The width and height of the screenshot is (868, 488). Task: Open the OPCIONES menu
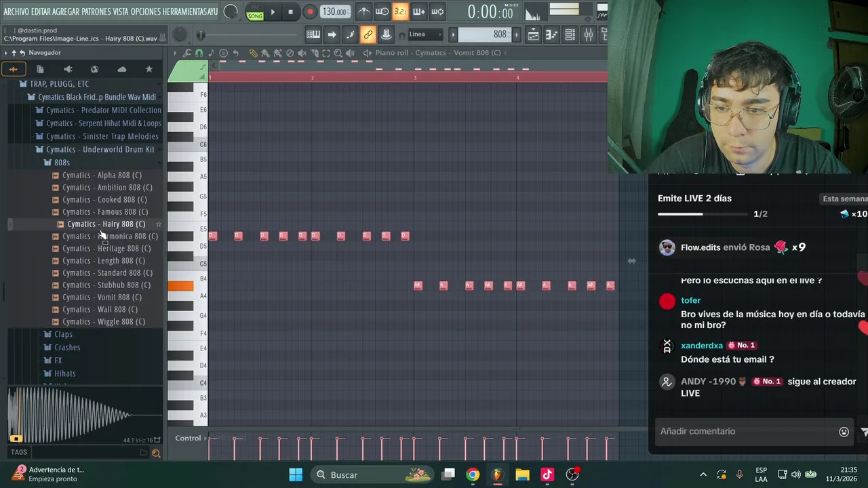click(147, 12)
